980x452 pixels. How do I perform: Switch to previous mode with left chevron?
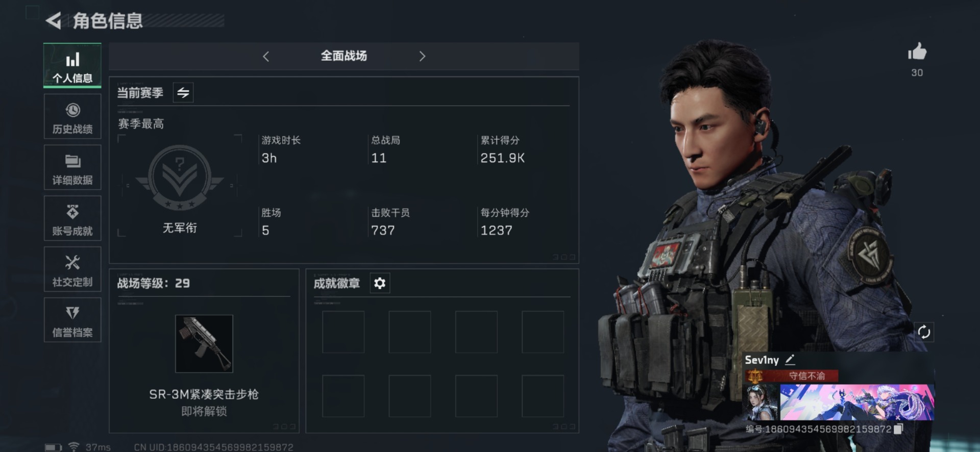coord(266,56)
